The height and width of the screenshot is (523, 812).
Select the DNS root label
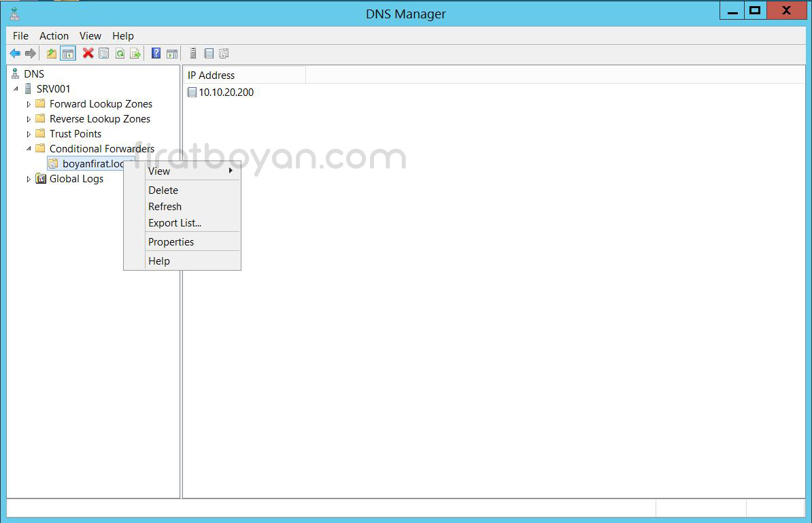[x=34, y=74]
